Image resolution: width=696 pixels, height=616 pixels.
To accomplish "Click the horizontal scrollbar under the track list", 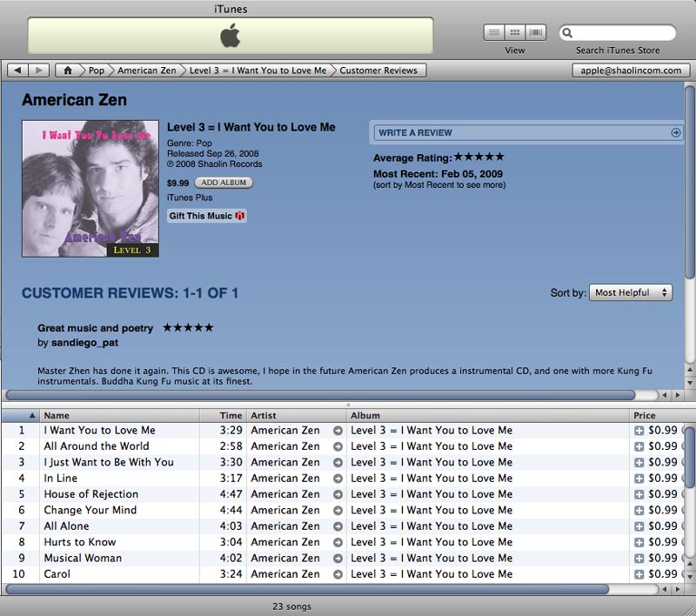I will click(x=339, y=589).
